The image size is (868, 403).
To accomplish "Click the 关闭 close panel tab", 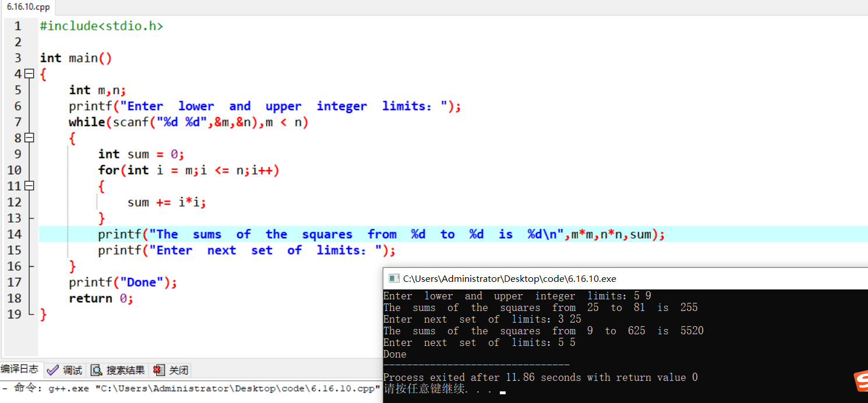I will coord(171,370).
